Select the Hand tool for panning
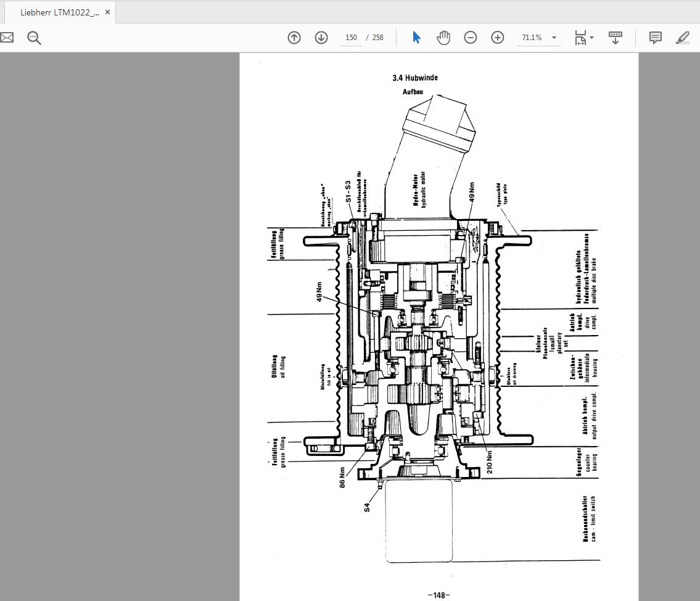Viewport: 700px width, 601px height. pyautogui.click(x=443, y=38)
